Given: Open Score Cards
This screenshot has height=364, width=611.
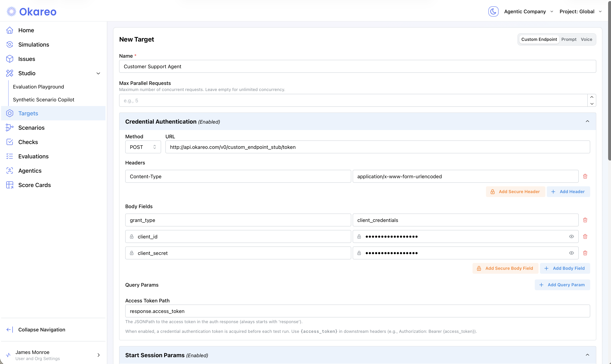Looking at the screenshot, I should tap(35, 185).
